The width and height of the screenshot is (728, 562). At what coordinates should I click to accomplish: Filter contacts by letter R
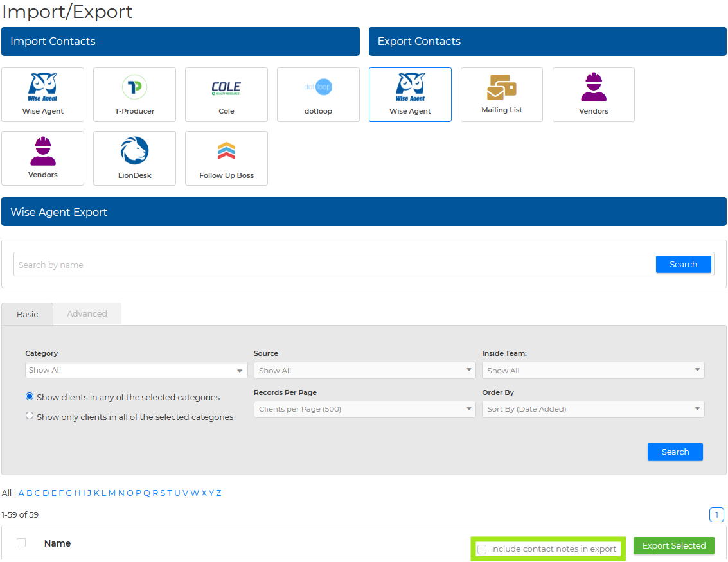tap(155, 493)
